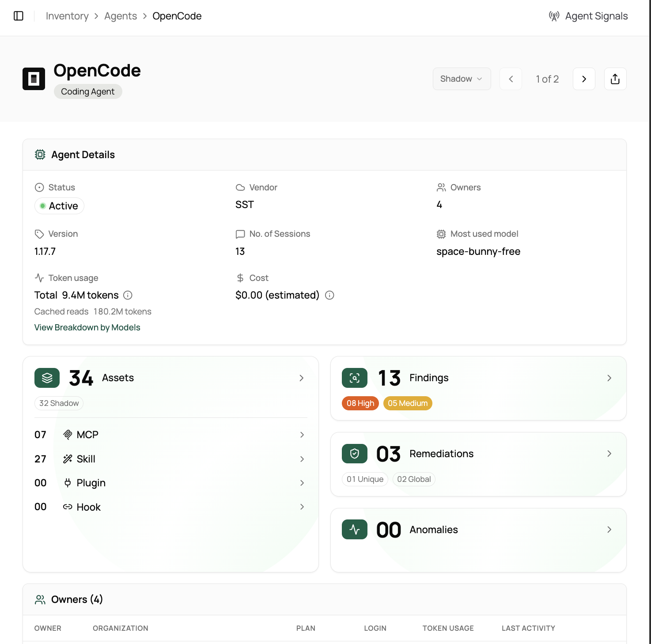
Task: Click the Coding Agent tag
Action: click(88, 91)
